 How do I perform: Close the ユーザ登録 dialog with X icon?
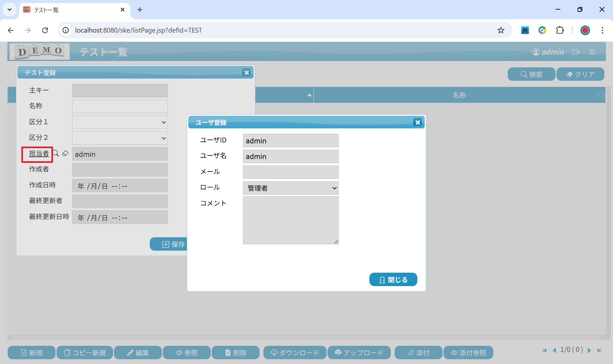pyautogui.click(x=417, y=123)
